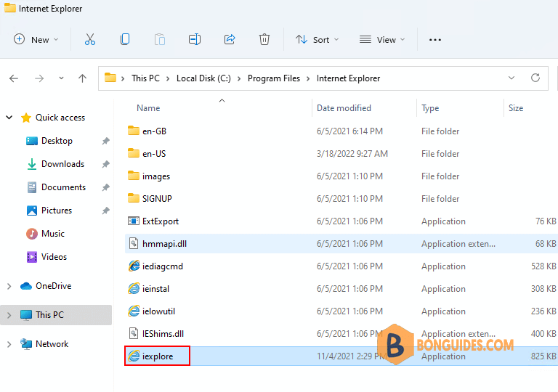Screen dimensions: 558x392
Task: Click the pin icon beside Pictures
Action: [105, 211]
